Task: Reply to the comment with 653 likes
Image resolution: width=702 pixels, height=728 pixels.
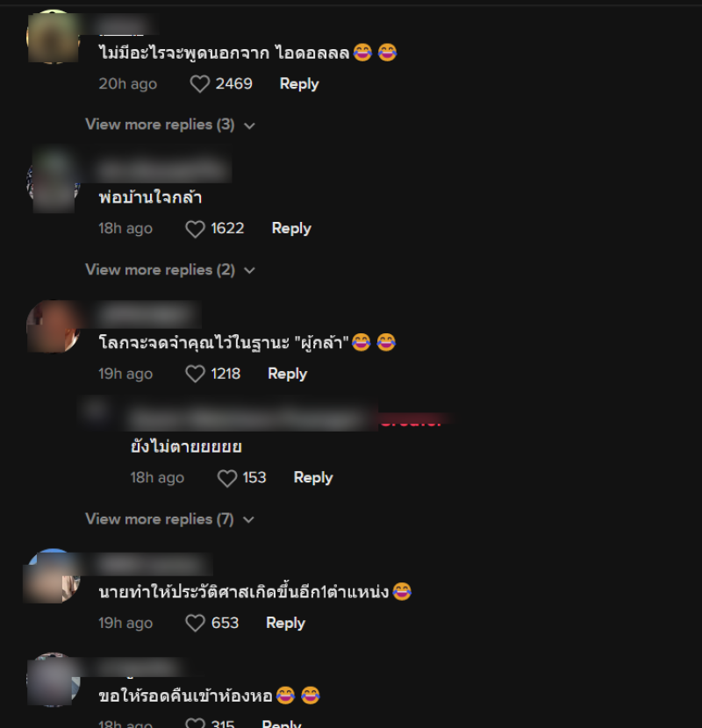Action: [x=285, y=623]
